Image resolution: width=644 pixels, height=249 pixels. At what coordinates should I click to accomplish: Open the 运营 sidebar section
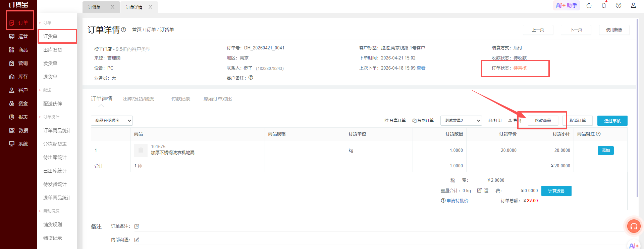coord(18,36)
